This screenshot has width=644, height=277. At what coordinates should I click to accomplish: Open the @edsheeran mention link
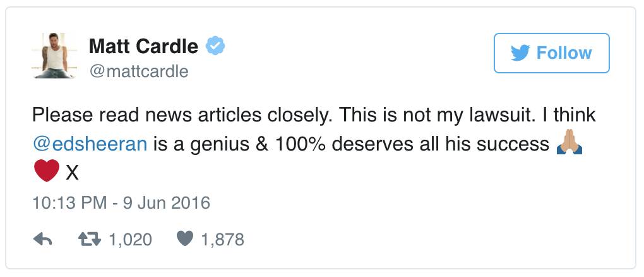tap(90, 144)
